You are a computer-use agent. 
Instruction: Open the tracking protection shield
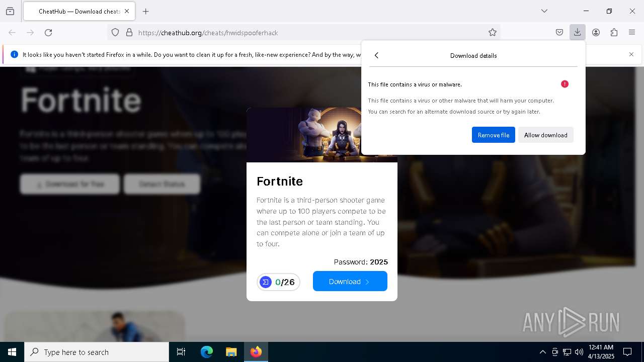click(115, 32)
